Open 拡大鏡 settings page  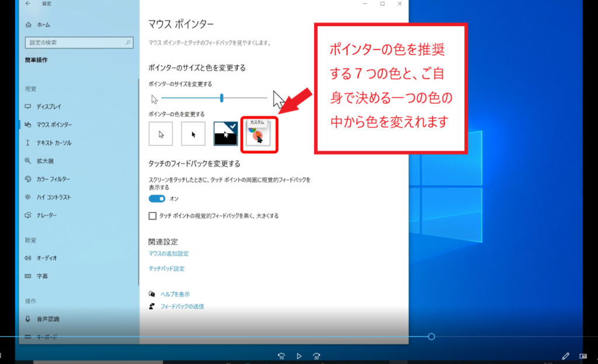pyautogui.click(x=44, y=161)
